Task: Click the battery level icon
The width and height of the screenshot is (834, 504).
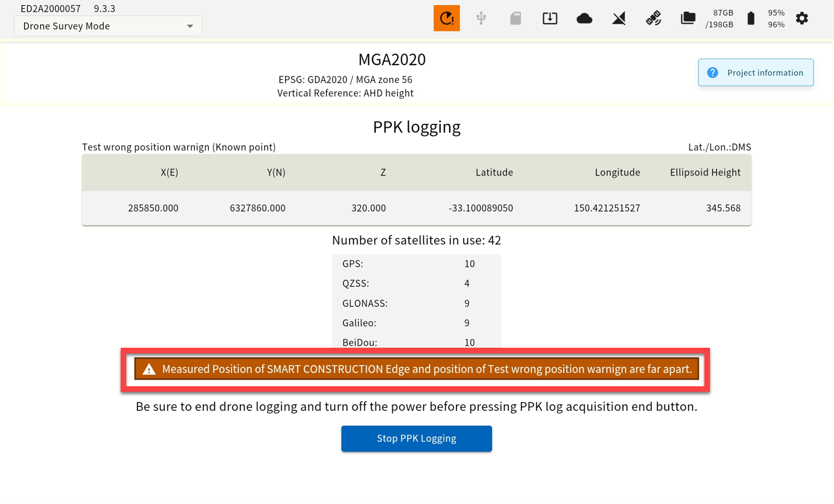Action: pos(751,18)
